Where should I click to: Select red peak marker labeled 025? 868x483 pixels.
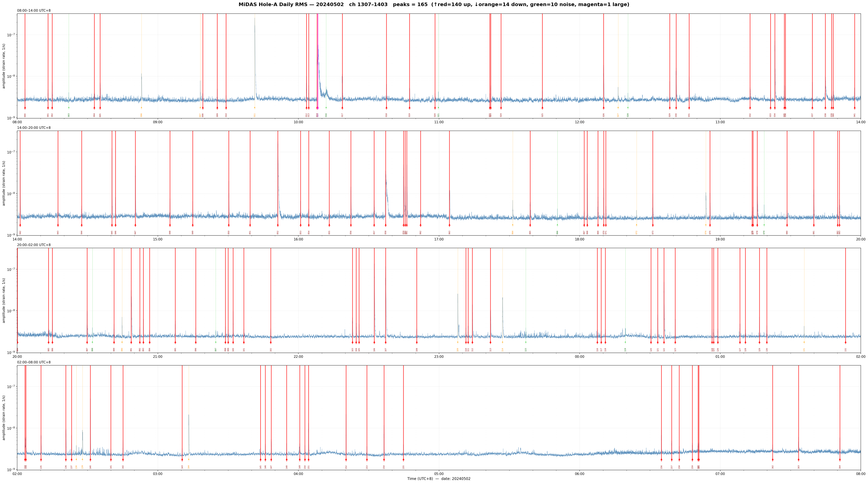tap(543, 108)
